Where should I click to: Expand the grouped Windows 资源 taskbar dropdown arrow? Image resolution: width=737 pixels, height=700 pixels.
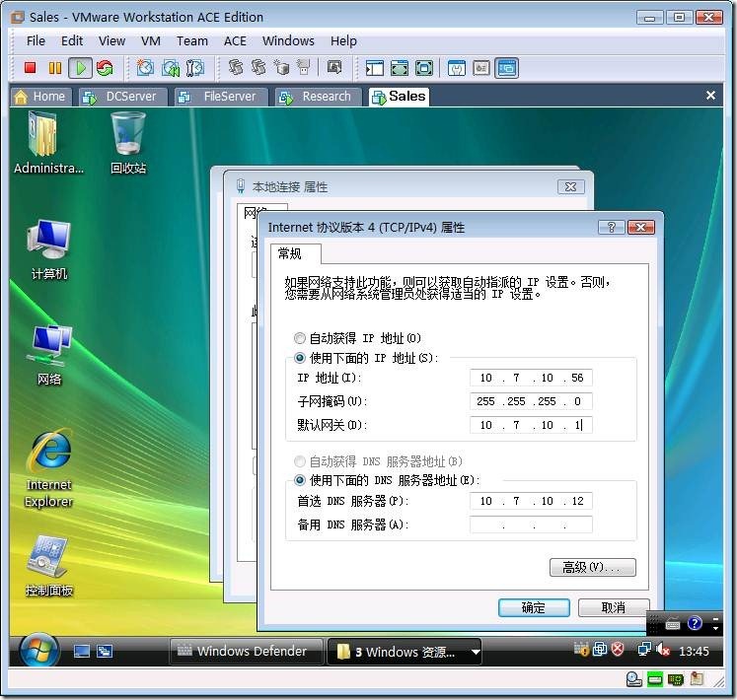click(x=476, y=652)
